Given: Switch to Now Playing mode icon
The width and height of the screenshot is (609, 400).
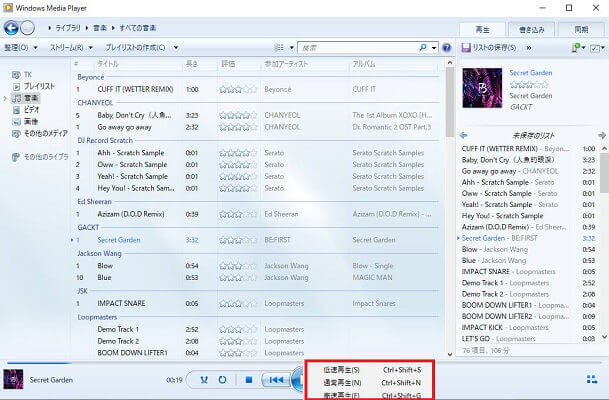Looking at the screenshot, I should (592, 379).
